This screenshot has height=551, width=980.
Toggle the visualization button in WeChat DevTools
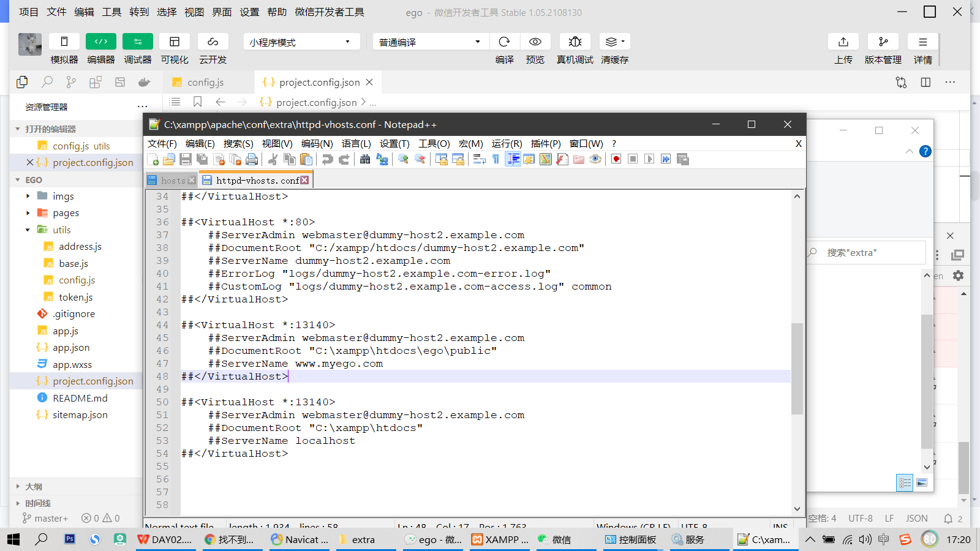point(175,42)
